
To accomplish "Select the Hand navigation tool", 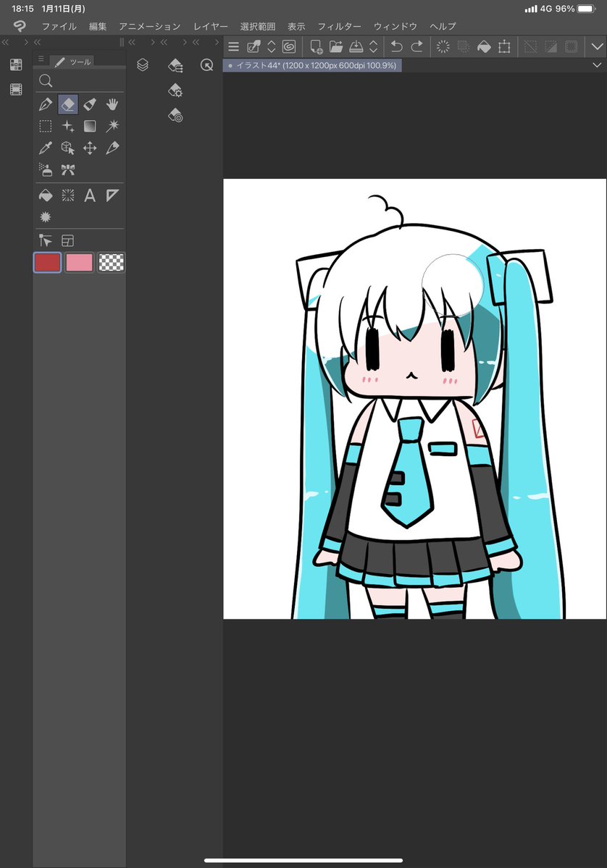I will click(x=112, y=104).
